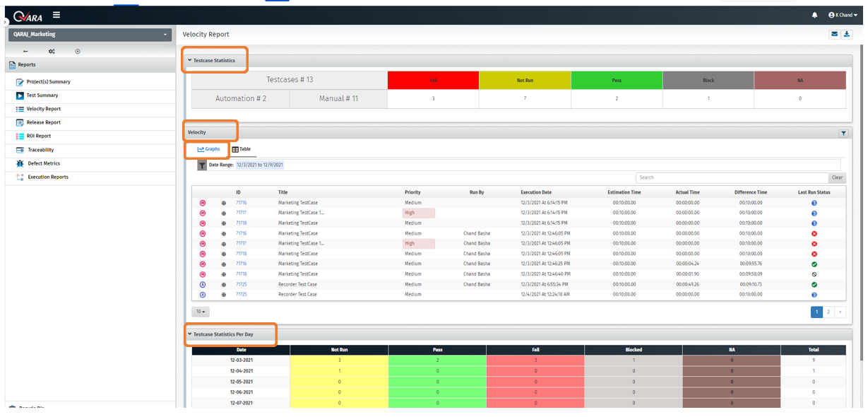This screenshot has width=868, height=417.
Task: Open ID 71718 in the 12:46:40 PM row
Action: [x=241, y=274]
